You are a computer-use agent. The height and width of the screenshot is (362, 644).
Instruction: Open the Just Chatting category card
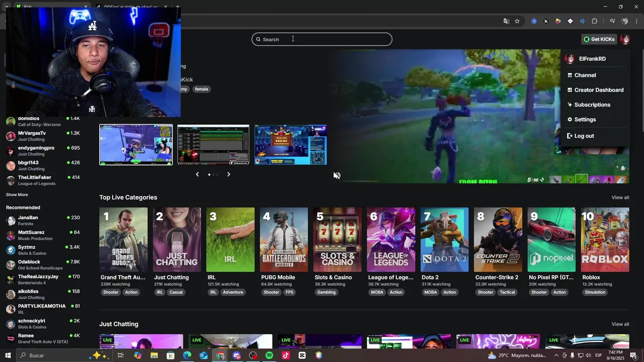point(177,240)
